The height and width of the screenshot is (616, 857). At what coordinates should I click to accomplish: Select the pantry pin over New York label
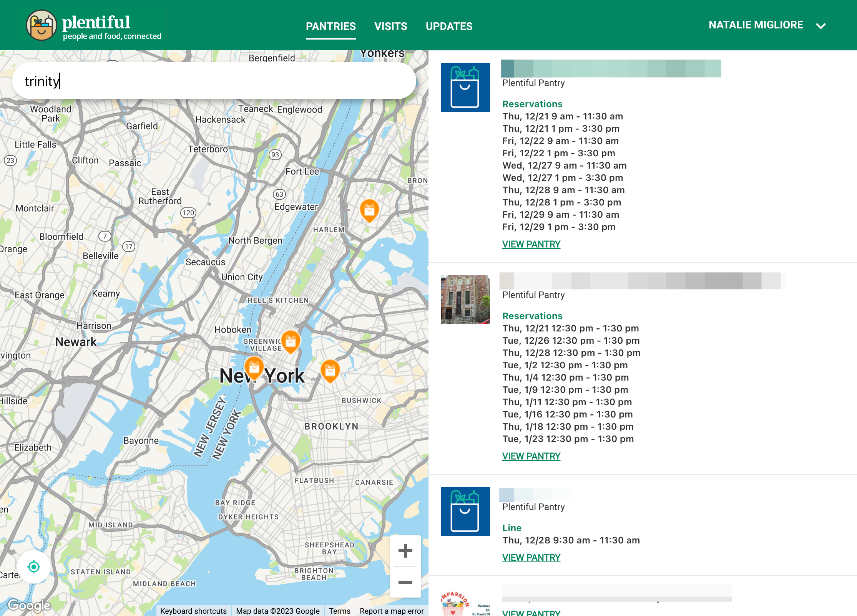pyautogui.click(x=254, y=368)
